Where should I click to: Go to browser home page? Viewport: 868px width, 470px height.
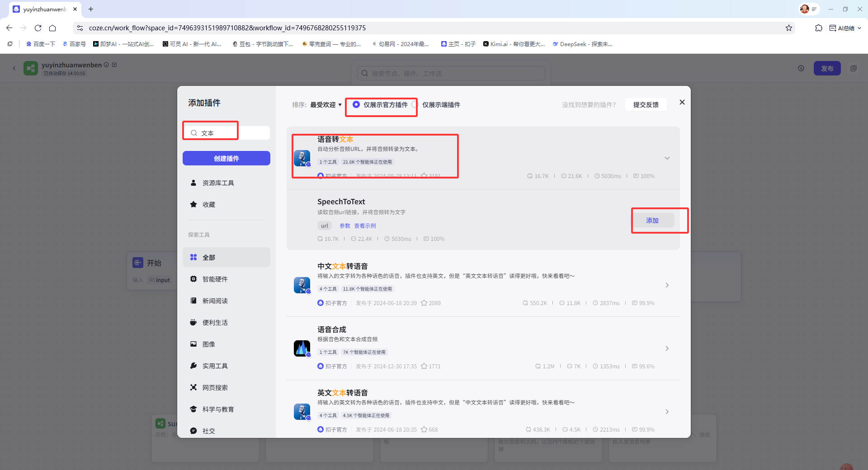(52, 28)
